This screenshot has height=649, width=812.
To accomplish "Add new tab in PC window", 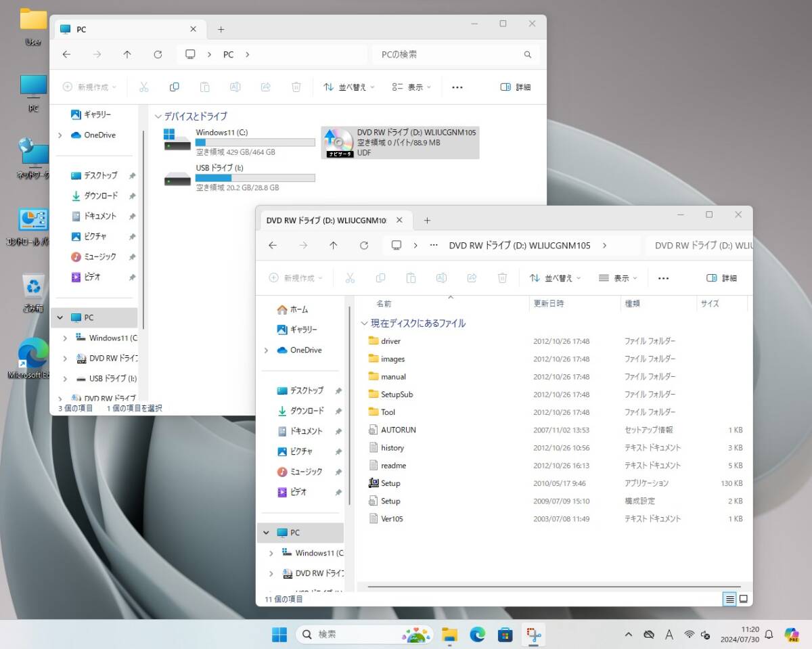I will point(221,30).
